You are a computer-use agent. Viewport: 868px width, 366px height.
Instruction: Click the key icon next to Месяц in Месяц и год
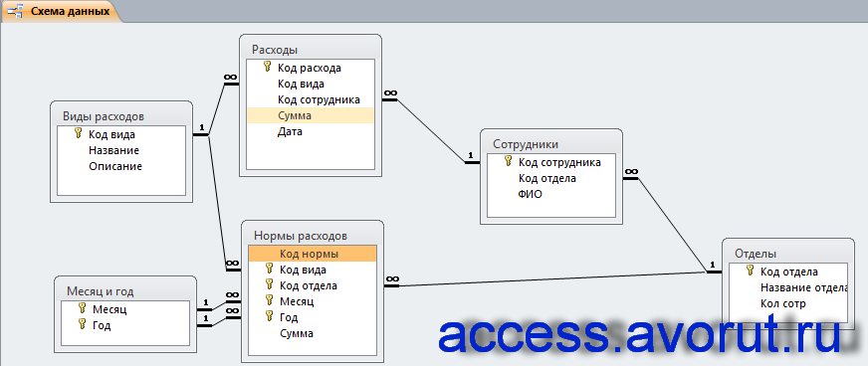(82, 308)
